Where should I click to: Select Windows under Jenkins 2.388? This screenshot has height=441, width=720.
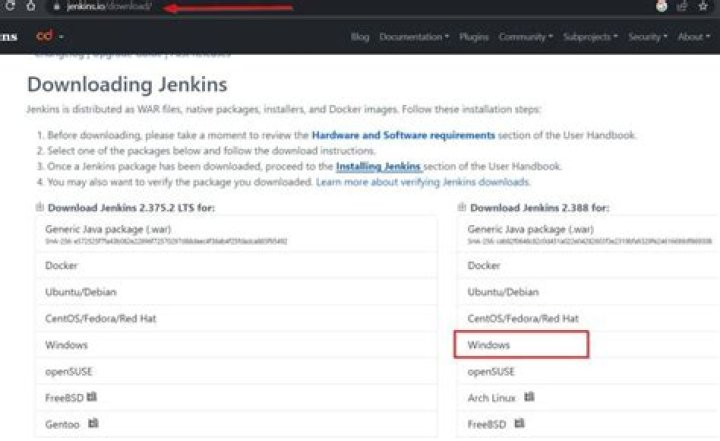pos(589,345)
